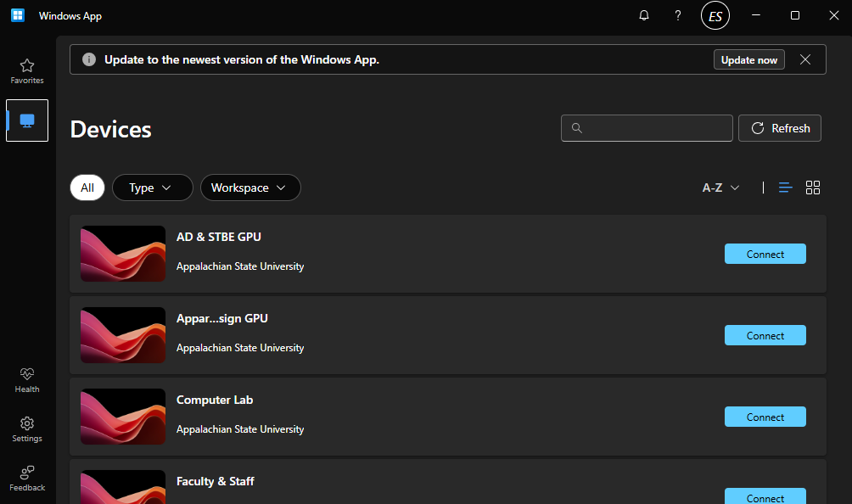
Task: Open the ES account profile
Action: coord(715,16)
